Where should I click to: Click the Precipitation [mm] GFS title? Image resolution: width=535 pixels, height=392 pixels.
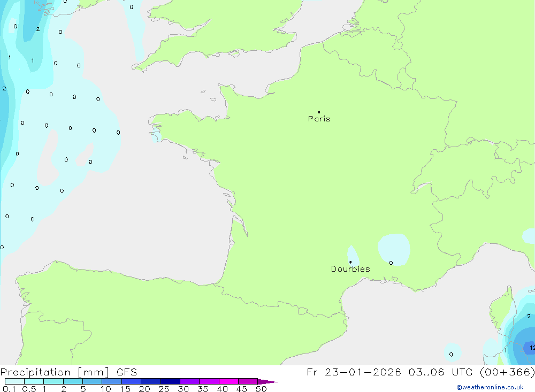(x=68, y=372)
